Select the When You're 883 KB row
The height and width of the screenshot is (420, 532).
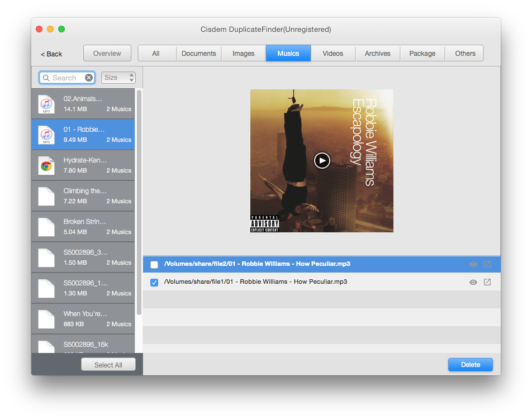point(83,319)
